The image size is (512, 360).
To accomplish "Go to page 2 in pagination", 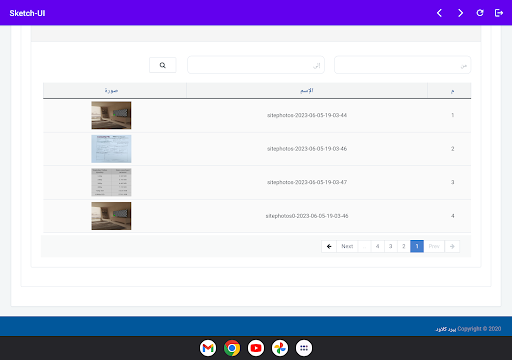I will click(x=404, y=246).
